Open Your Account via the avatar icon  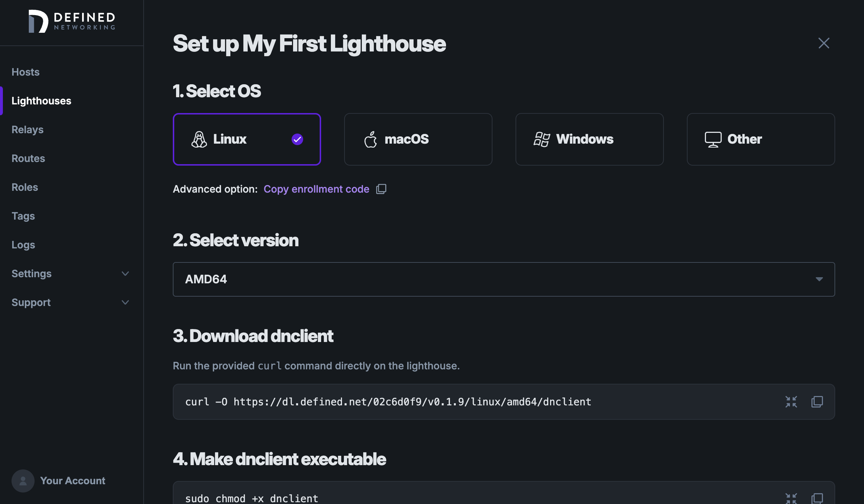[x=23, y=481]
